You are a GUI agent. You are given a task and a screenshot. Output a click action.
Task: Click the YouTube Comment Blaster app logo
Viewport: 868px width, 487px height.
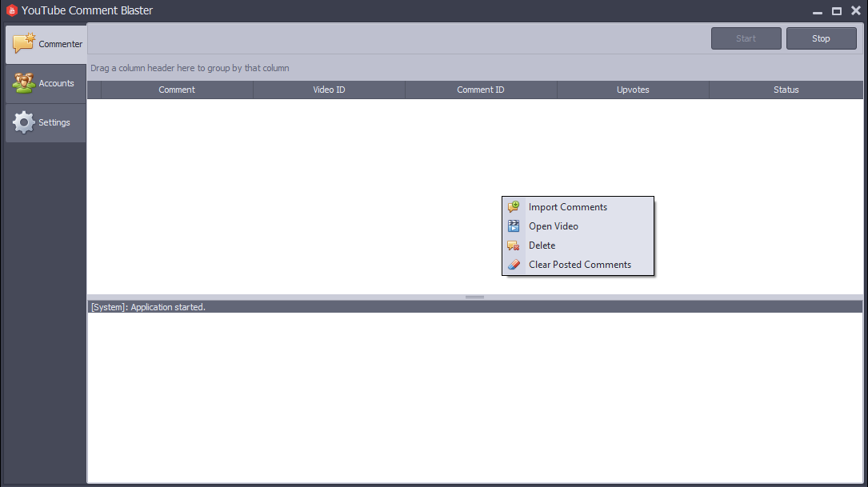tap(12, 10)
